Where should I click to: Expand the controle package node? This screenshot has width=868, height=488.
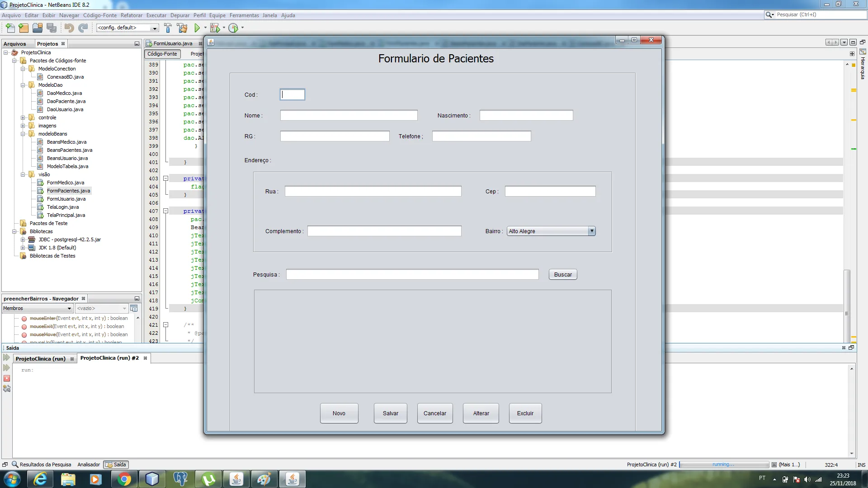[23, 117]
